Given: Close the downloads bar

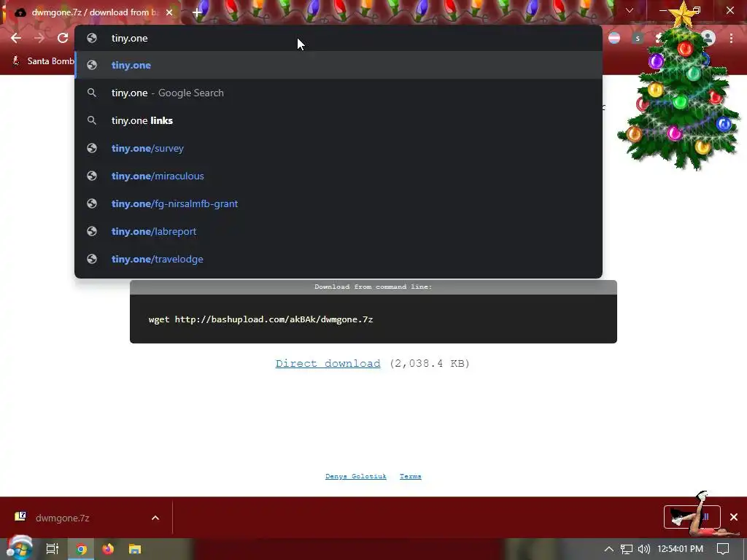Looking at the screenshot, I should pyautogui.click(x=734, y=517).
